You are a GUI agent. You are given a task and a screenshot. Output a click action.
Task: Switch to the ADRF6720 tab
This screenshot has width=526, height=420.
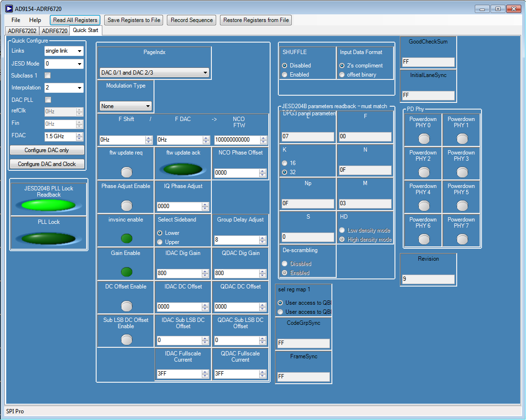(55, 31)
